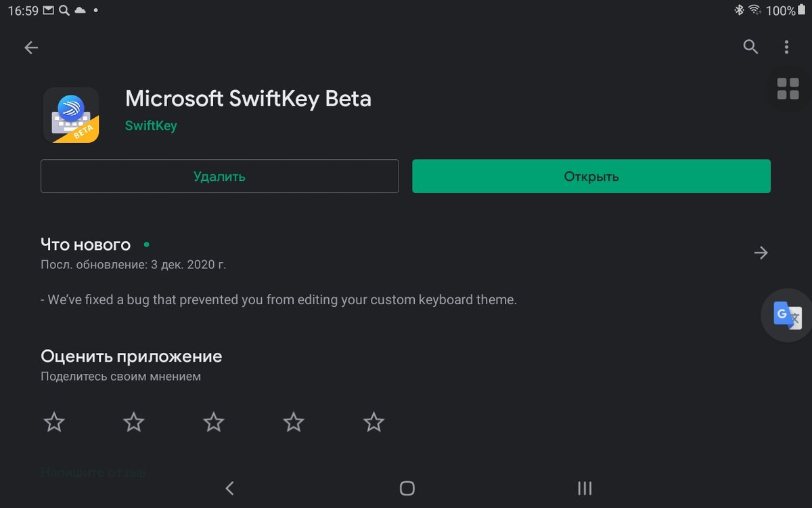Open the SwiftKey developer link
Image resolution: width=812 pixels, height=508 pixels.
tap(151, 126)
